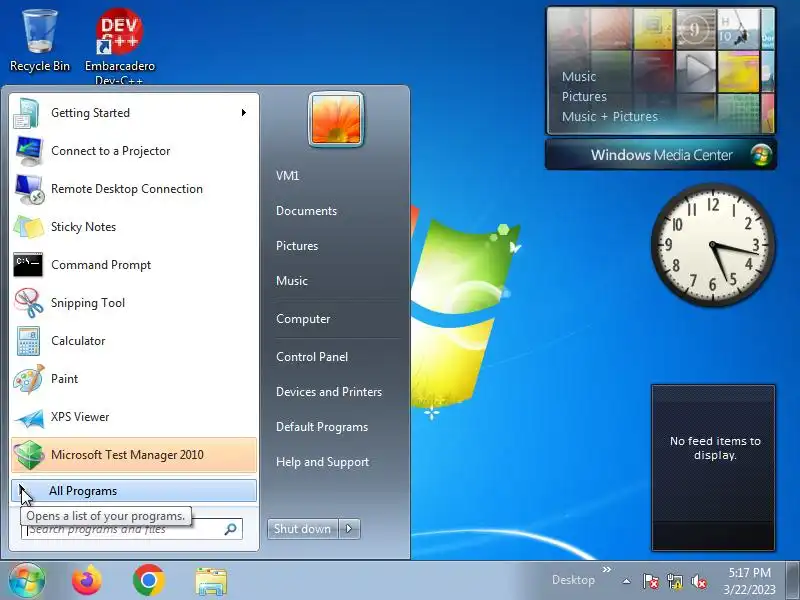Launch the Remote Desktop Connection icon
Image resolution: width=800 pixels, height=600 pixels.
[29, 189]
